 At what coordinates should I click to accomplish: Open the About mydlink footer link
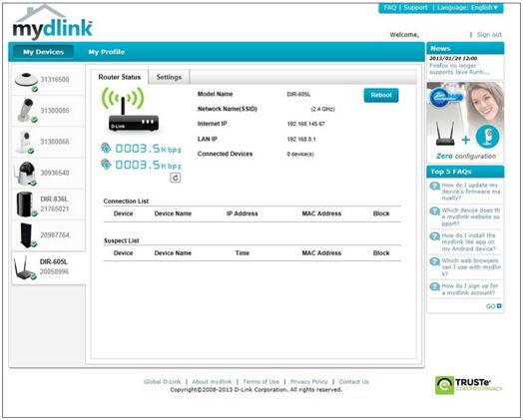(x=212, y=382)
